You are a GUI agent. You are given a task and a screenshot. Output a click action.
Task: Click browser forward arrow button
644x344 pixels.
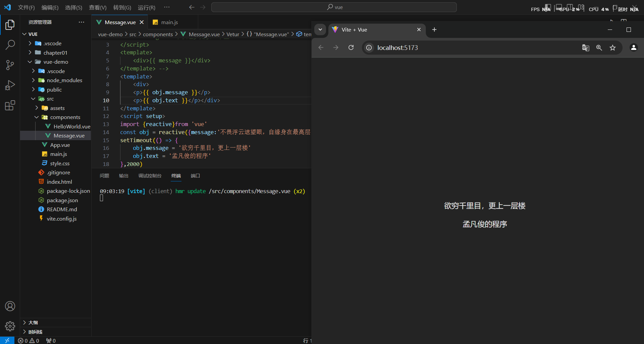pos(336,48)
